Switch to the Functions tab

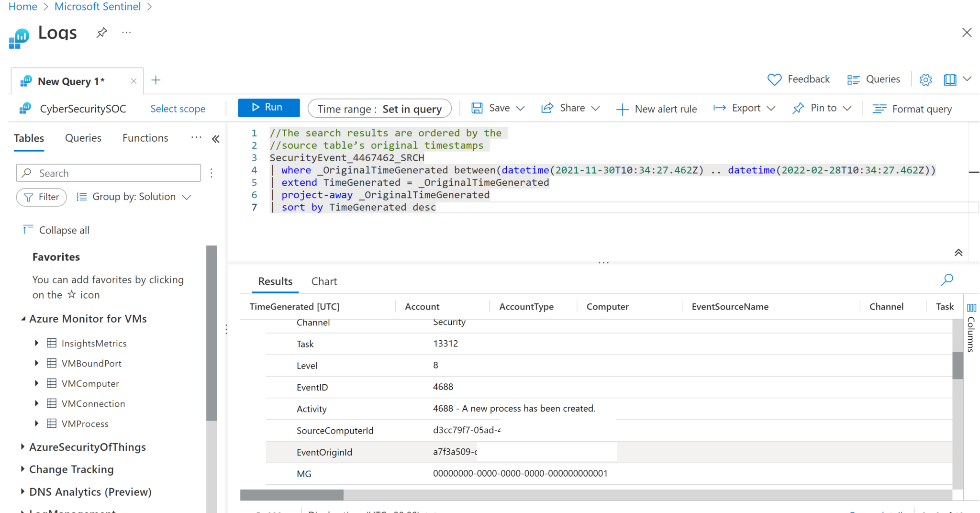tap(145, 138)
